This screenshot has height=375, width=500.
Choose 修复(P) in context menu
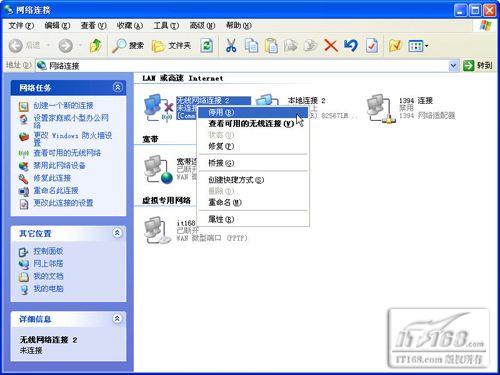point(253,146)
